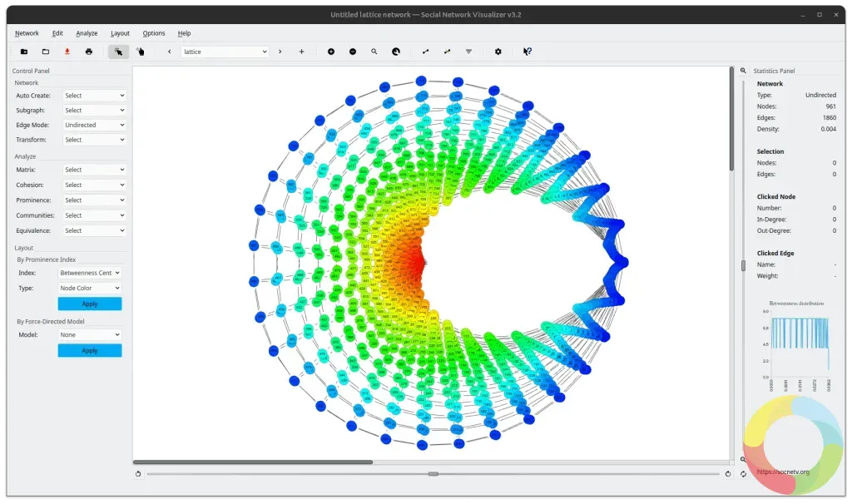This screenshot has width=852, height=504.
Task: Open the Options menu
Action: pos(154,33)
